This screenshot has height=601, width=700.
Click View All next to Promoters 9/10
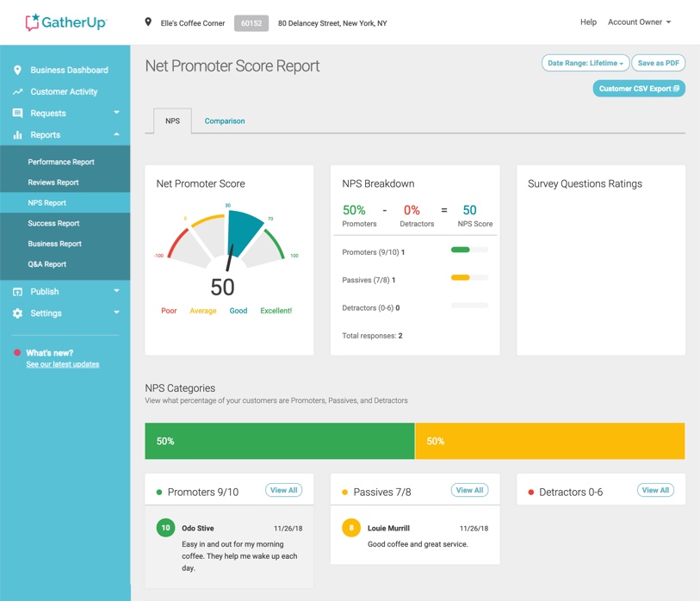284,489
